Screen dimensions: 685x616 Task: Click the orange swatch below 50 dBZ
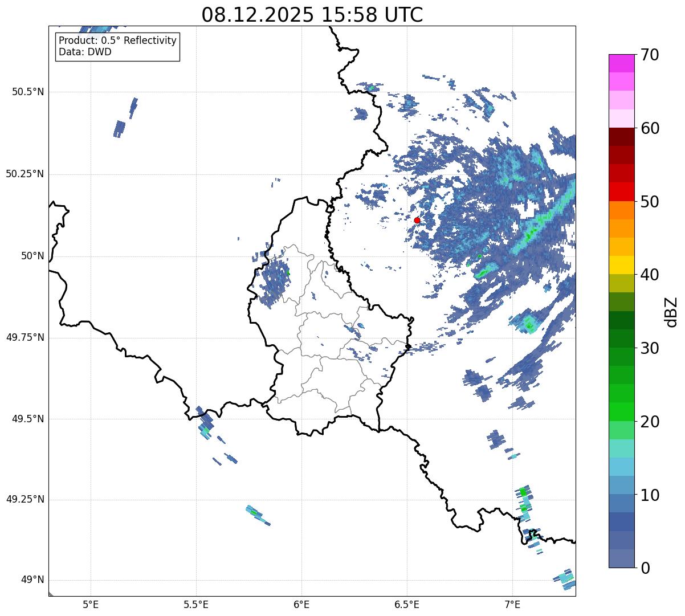[x=622, y=210]
